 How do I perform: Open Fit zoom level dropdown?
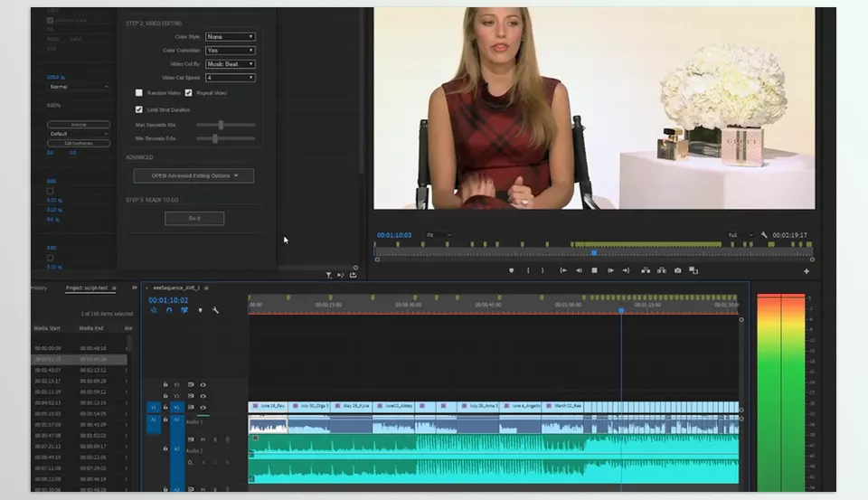439,235
